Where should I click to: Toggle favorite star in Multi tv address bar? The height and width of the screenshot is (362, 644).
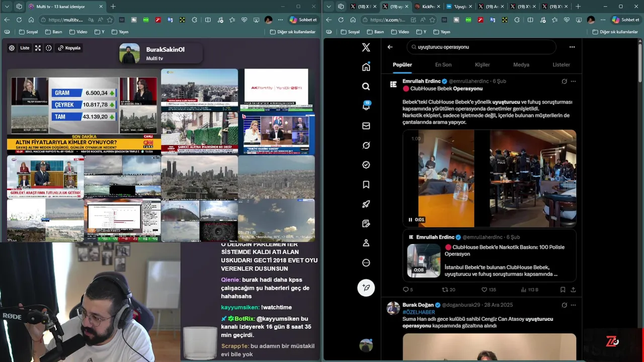(110, 20)
